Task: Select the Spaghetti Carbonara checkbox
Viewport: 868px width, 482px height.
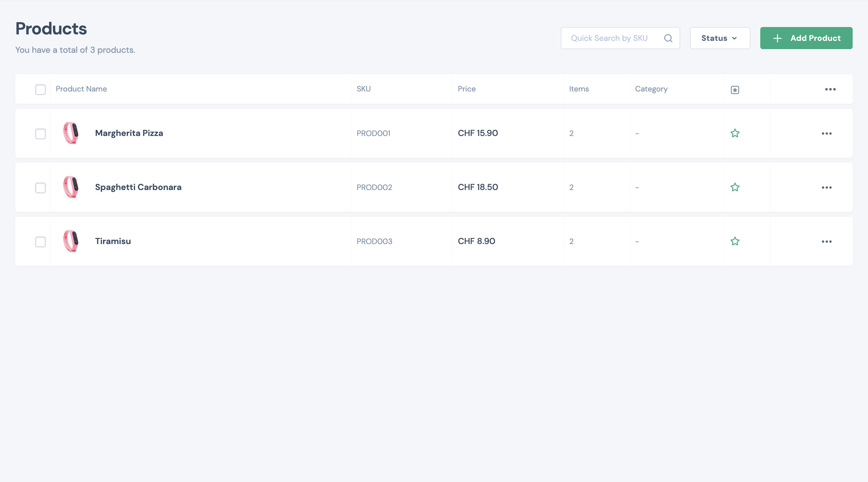Action: [41, 188]
